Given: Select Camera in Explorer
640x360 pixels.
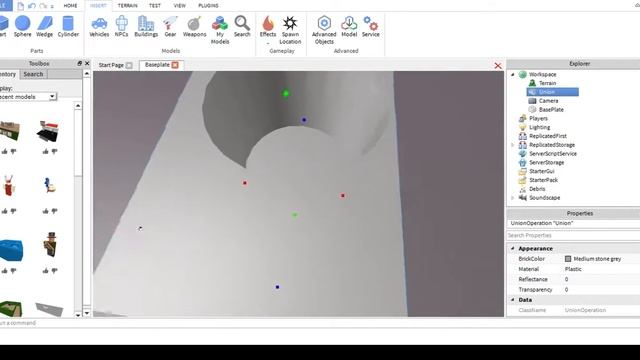Looking at the screenshot, I should tap(548, 101).
